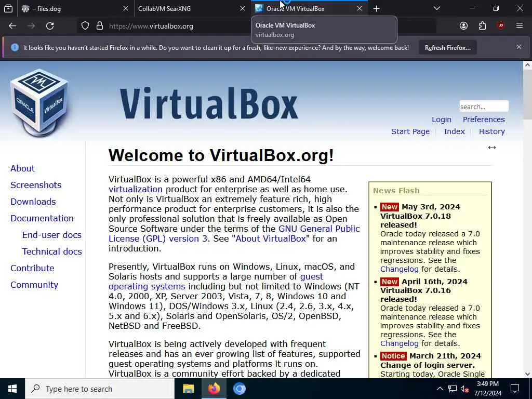Click the Windows taskbar search box
Screen dimensions: 532x399
(x=99, y=389)
